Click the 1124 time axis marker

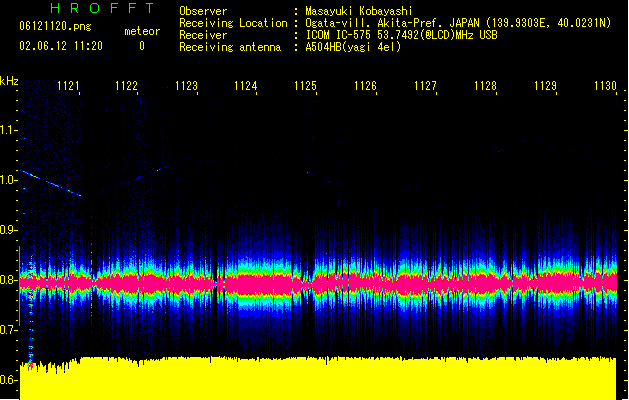(x=246, y=86)
